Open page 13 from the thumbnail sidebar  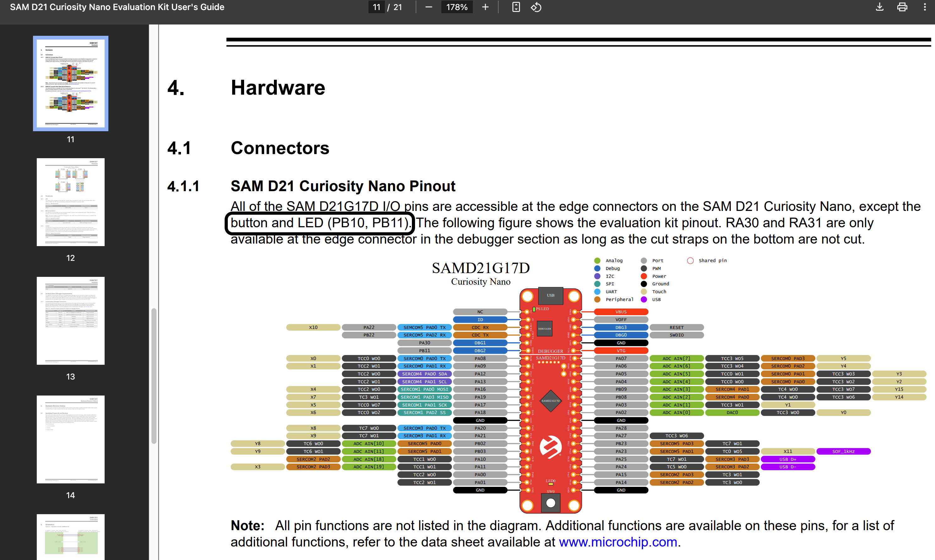pos(70,320)
